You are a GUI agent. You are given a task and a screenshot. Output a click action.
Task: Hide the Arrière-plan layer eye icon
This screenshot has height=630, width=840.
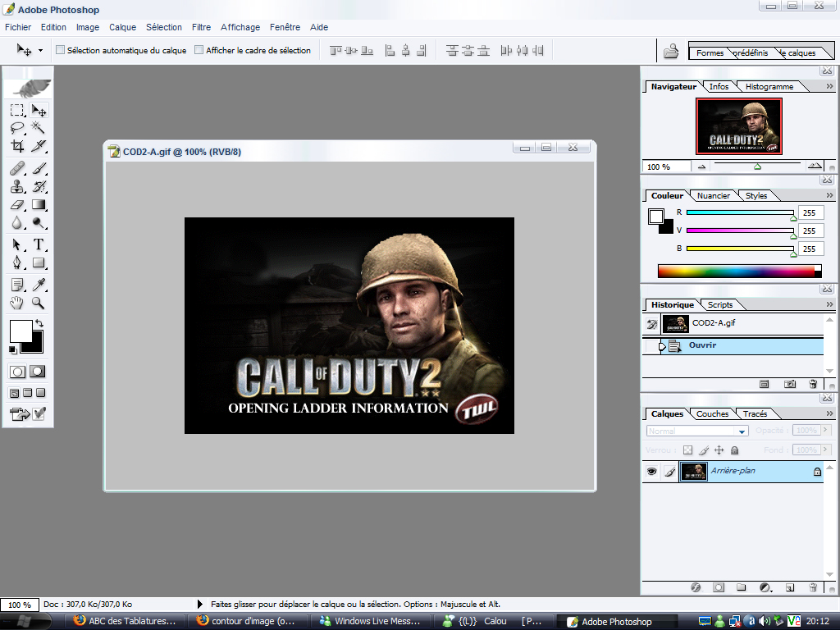651,472
